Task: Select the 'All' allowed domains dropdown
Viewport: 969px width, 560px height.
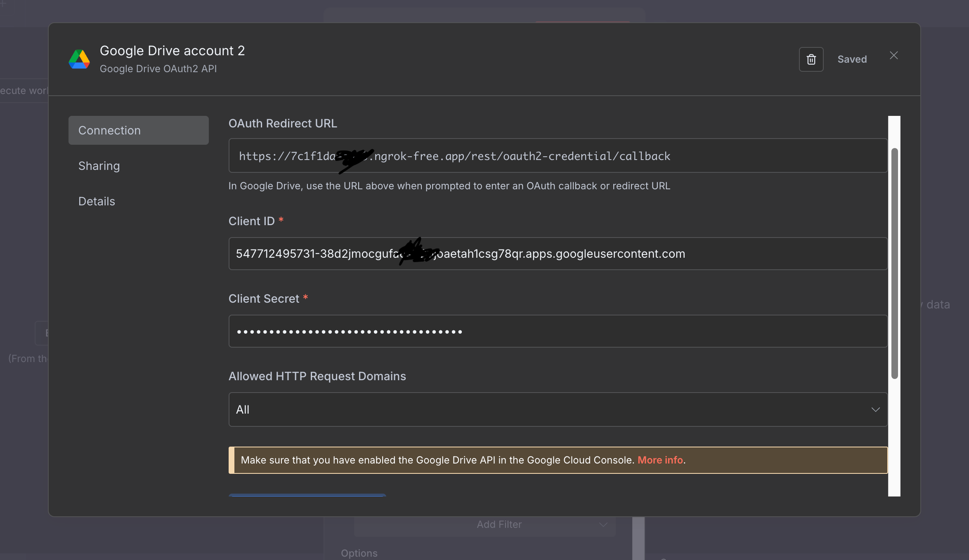Action: tap(557, 409)
